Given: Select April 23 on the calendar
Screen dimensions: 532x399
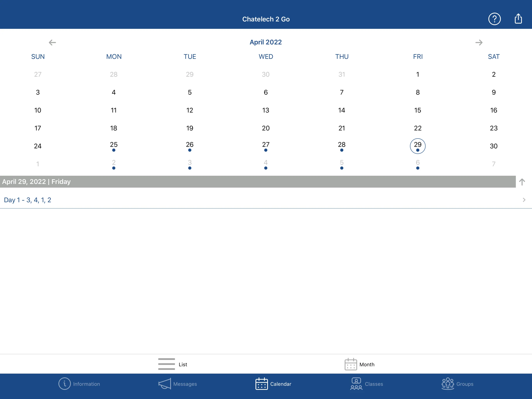Looking at the screenshot, I should pos(493,128).
